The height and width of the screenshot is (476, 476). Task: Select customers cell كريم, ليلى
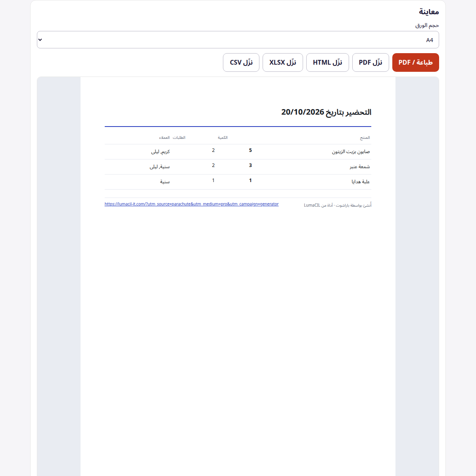click(x=161, y=152)
